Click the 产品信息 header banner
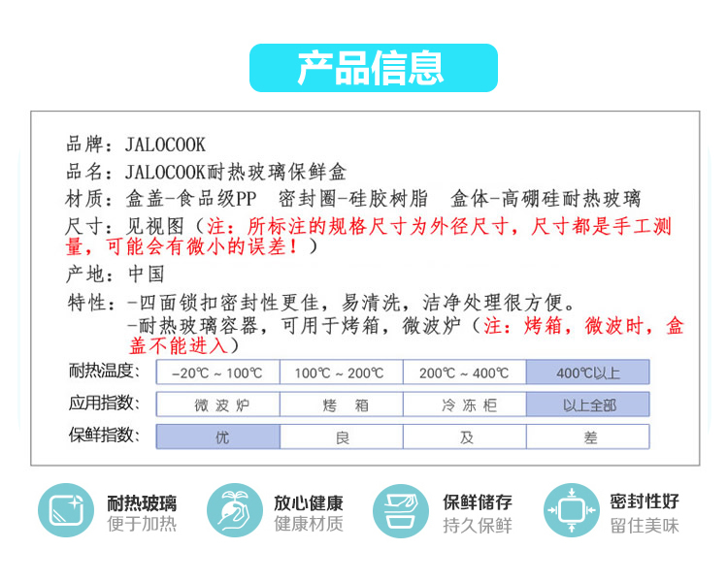This screenshot has width=728, height=582. pos(374,68)
